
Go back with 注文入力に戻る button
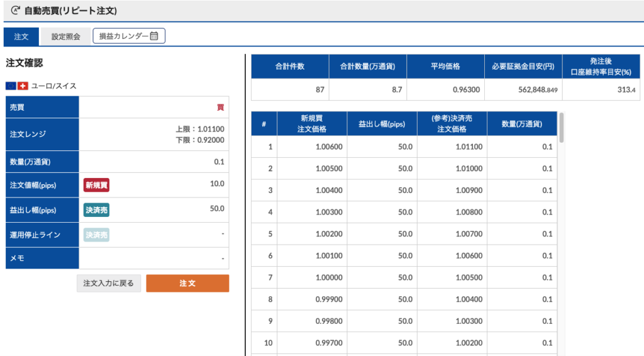(x=109, y=283)
